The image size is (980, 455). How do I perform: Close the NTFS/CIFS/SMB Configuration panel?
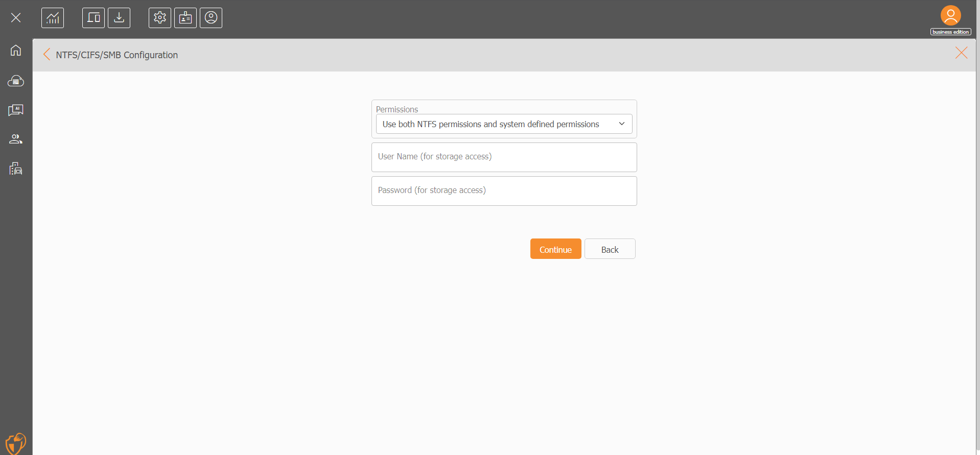point(962,53)
